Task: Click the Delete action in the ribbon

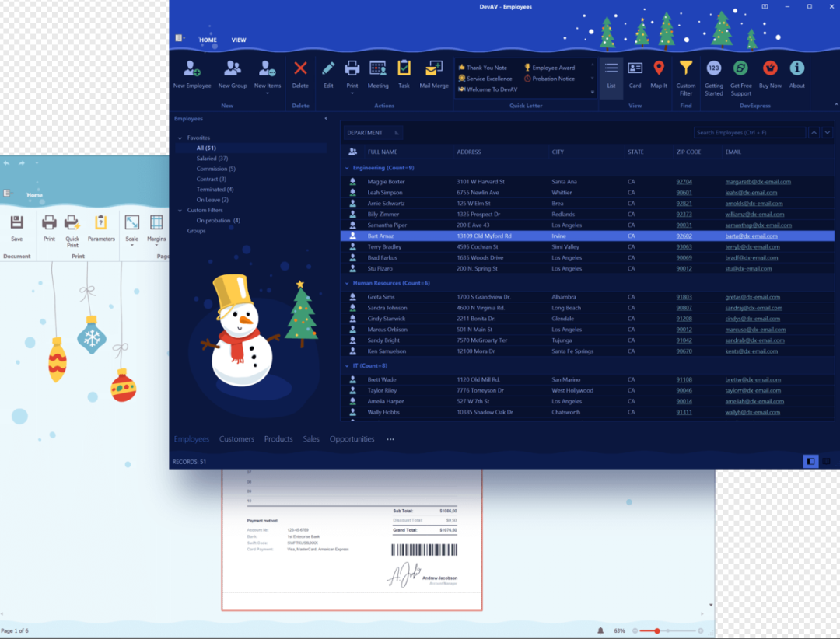Action: coord(300,74)
